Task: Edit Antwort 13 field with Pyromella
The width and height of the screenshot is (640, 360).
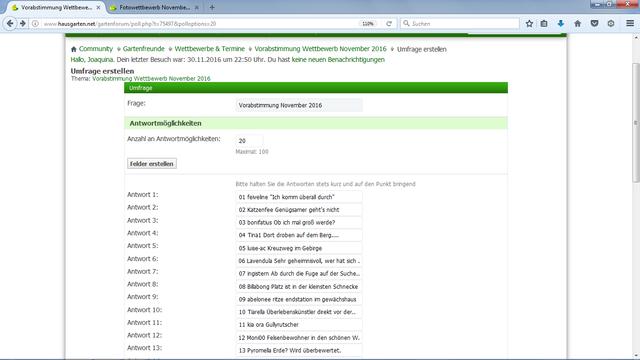Action: 299,350
